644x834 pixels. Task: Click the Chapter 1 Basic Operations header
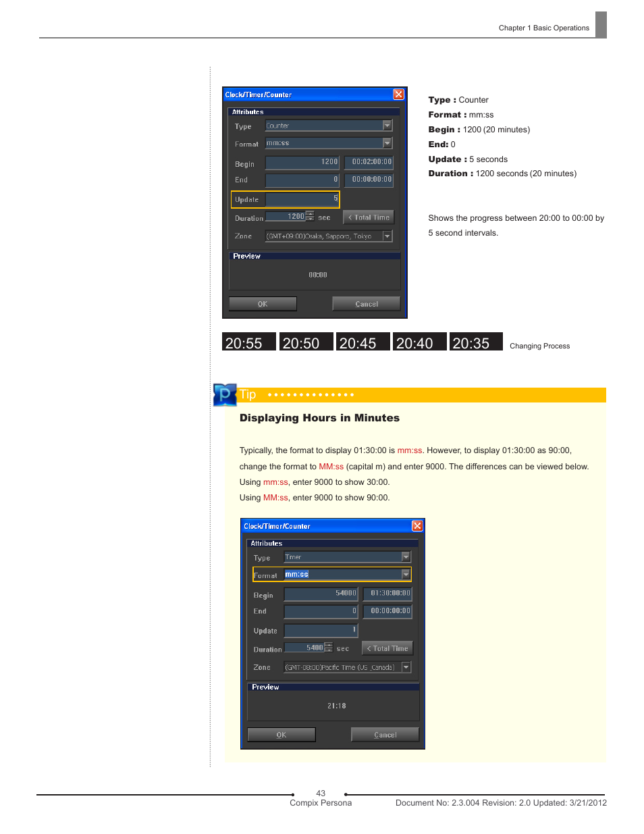point(543,28)
